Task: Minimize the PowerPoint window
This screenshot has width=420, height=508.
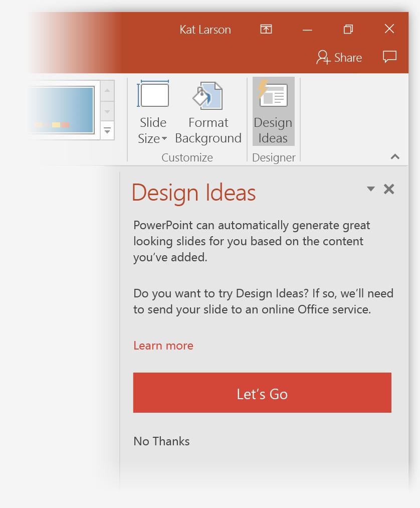Action: click(x=307, y=30)
